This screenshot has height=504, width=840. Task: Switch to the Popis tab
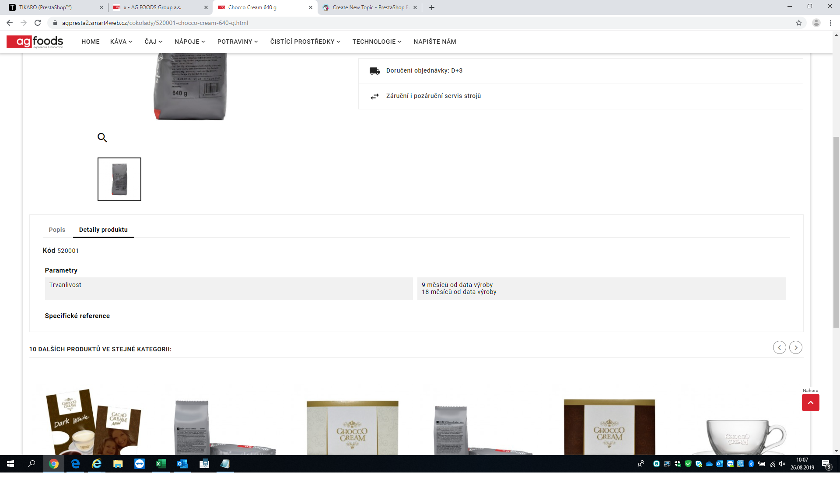tap(57, 230)
